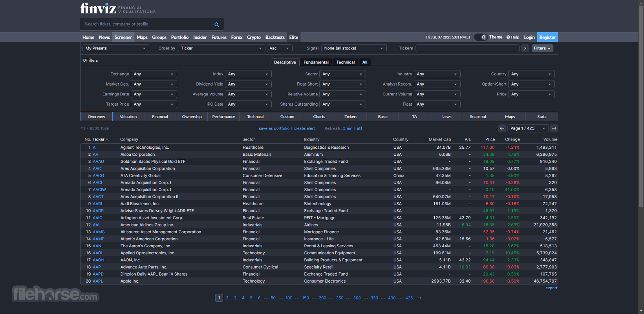Screen dimensions: 644x314
Task: Focus the Tickers input field
Action: [x=467, y=48]
